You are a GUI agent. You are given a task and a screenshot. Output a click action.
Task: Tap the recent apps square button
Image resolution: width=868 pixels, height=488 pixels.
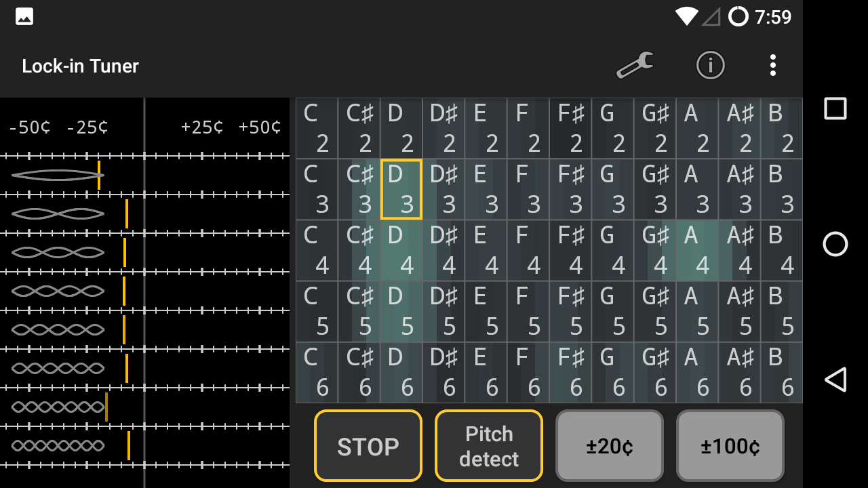point(835,108)
